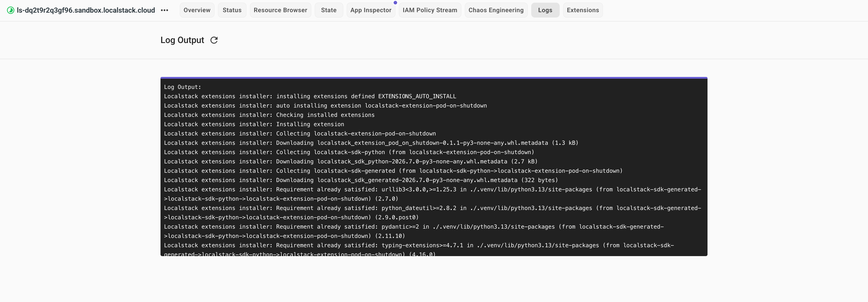Open the App Inspector tab
The height and width of the screenshot is (302, 868).
pos(371,10)
